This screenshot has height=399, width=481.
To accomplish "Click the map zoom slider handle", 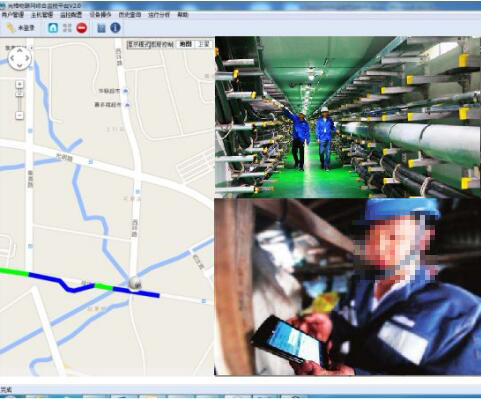I will coord(20,94).
